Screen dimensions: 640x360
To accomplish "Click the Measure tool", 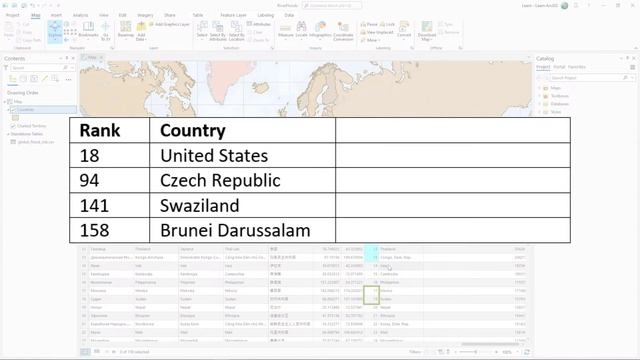I will pyautogui.click(x=286, y=30).
